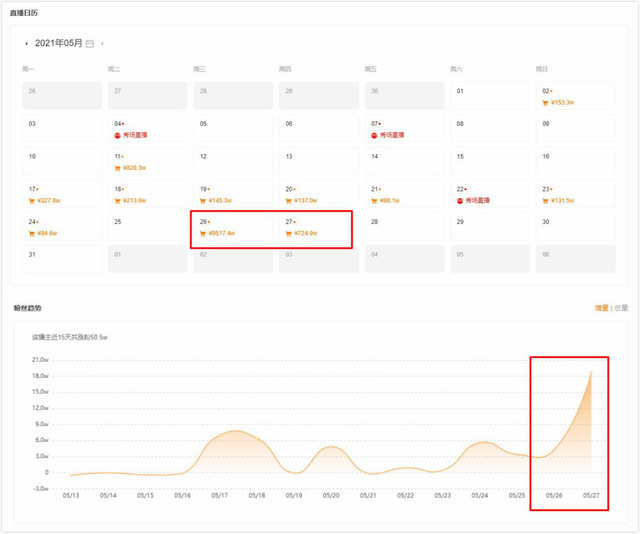
Task: Switch fan trend to 总量 view
Action: [x=621, y=308]
